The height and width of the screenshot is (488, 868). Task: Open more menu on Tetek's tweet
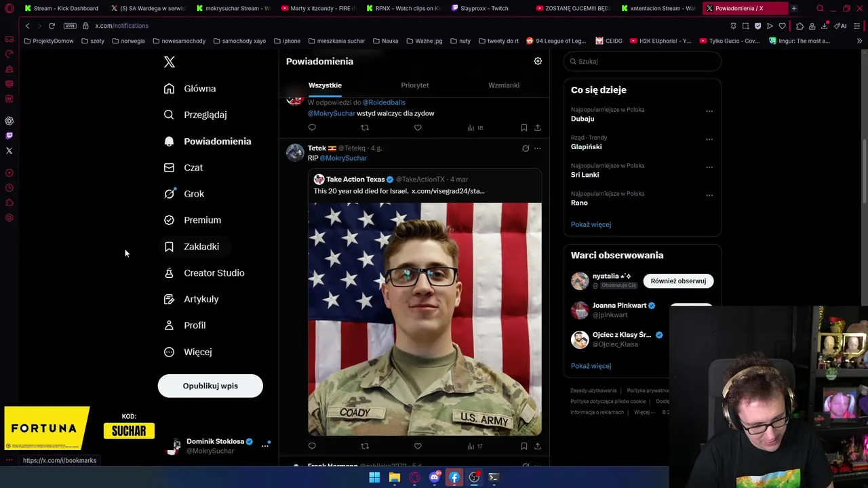538,148
